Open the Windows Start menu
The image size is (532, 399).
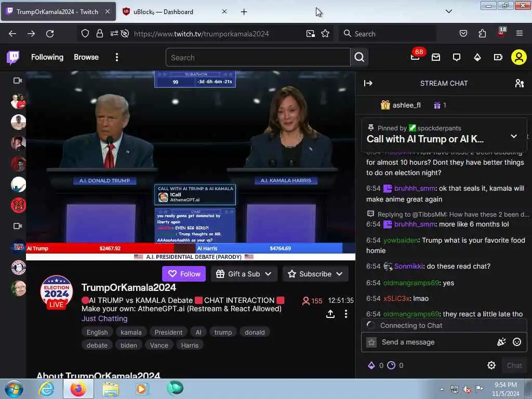pos(14,389)
